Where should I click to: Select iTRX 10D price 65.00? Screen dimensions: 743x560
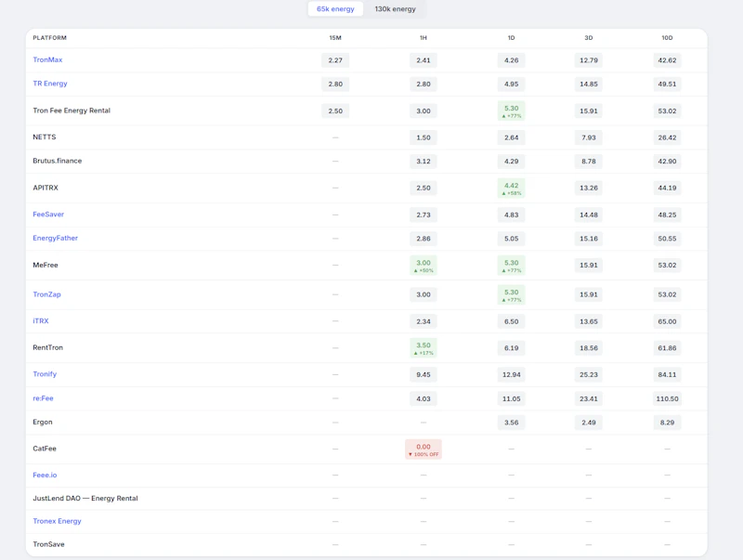(x=667, y=321)
